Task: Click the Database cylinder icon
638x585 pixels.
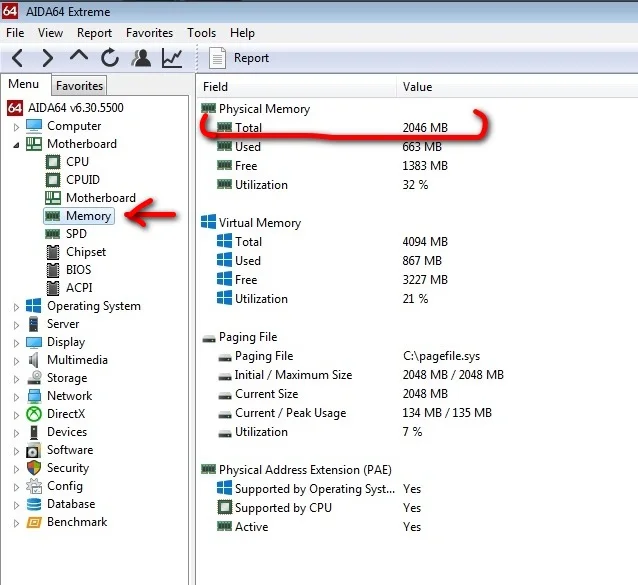Action: pyautogui.click(x=34, y=504)
